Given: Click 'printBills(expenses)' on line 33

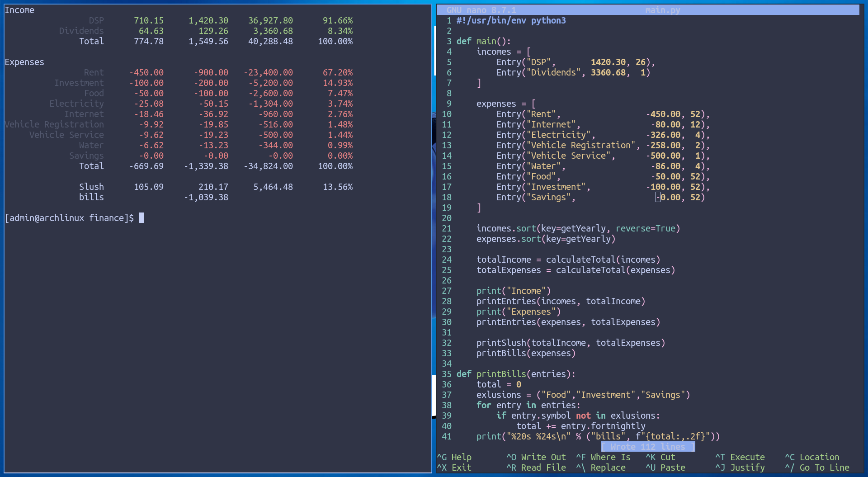Looking at the screenshot, I should (x=526, y=353).
